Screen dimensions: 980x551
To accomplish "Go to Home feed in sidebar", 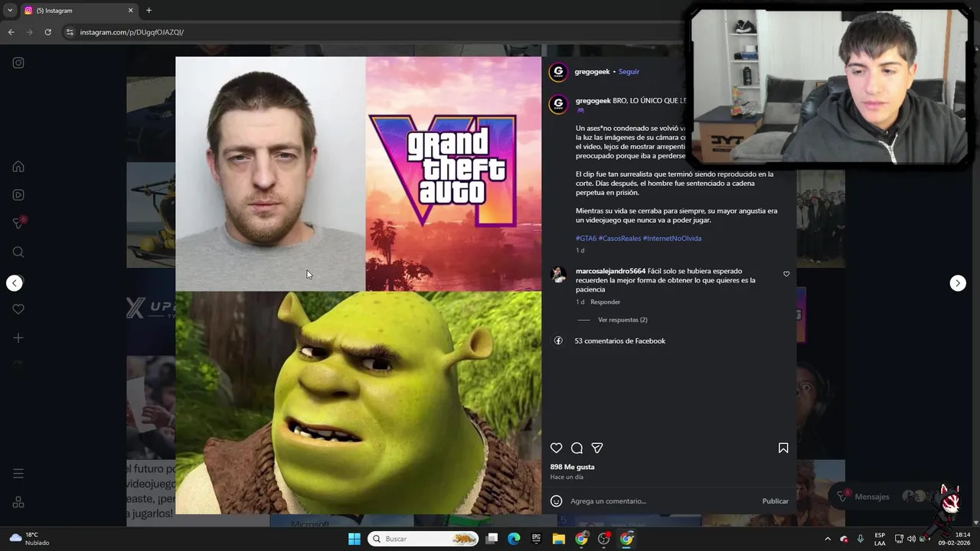I will [x=18, y=167].
